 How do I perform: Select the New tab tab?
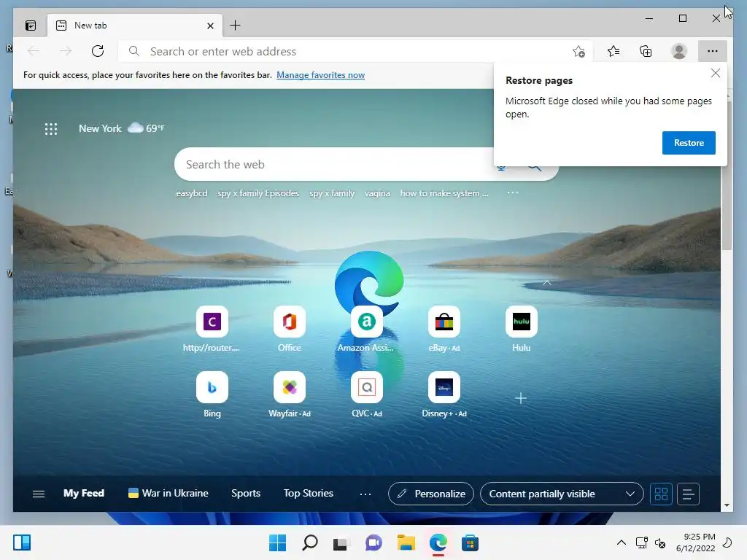pos(135,26)
